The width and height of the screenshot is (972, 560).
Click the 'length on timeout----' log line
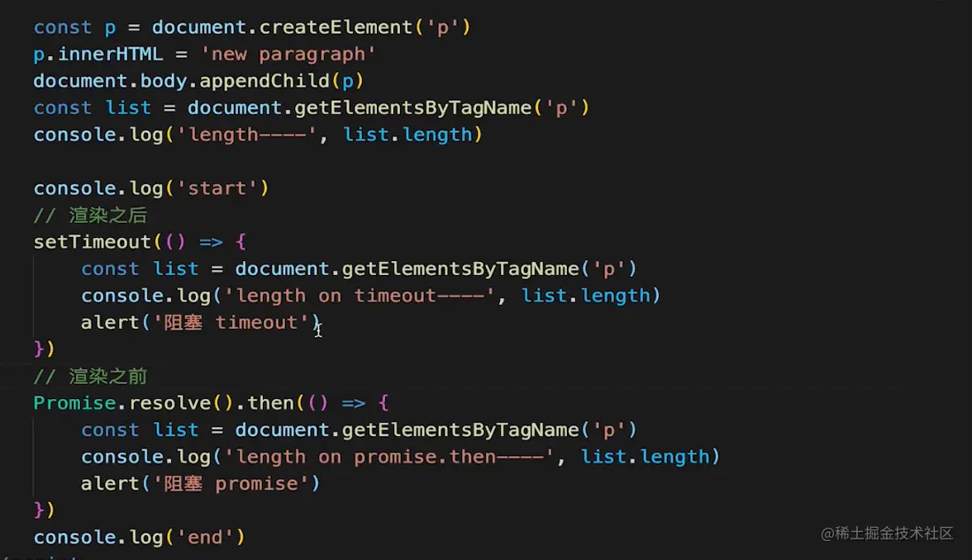tap(370, 296)
